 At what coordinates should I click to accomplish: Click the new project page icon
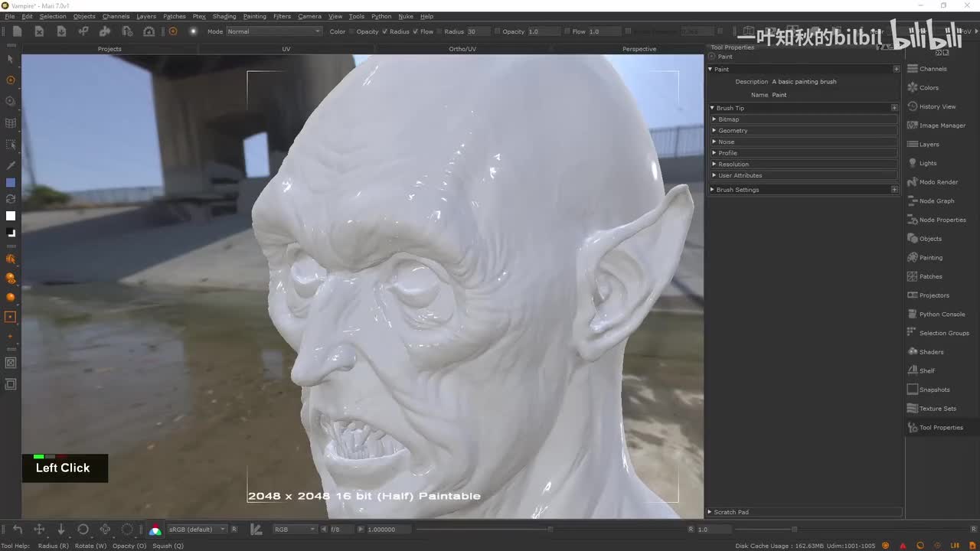point(17,31)
